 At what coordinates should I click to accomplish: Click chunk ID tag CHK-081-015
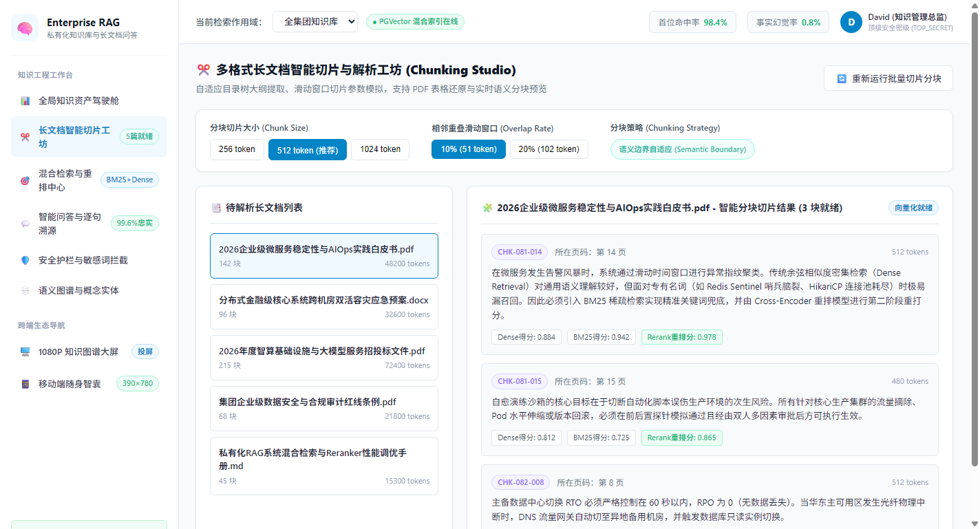pyautogui.click(x=520, y=381)
